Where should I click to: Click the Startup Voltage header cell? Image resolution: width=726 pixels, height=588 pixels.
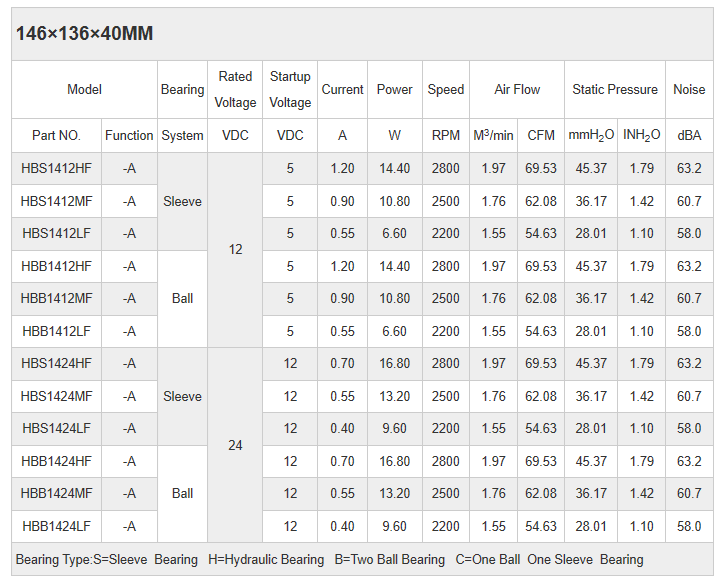coord(290,89)
